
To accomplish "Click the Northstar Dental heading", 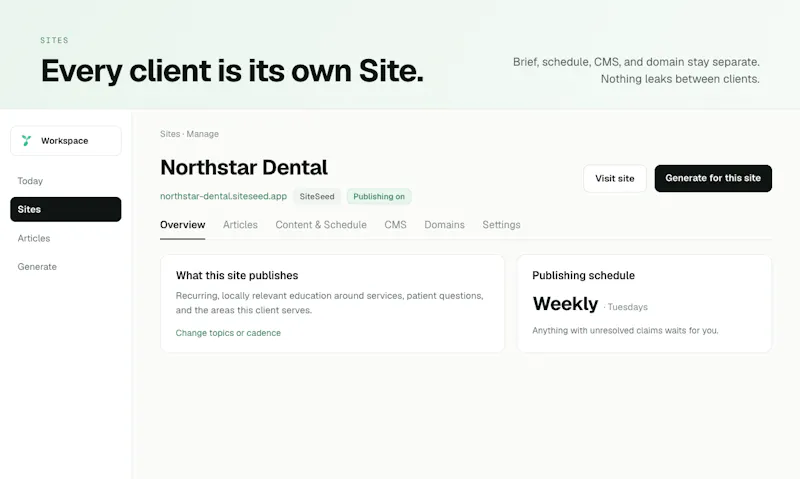I will point(244,167).
